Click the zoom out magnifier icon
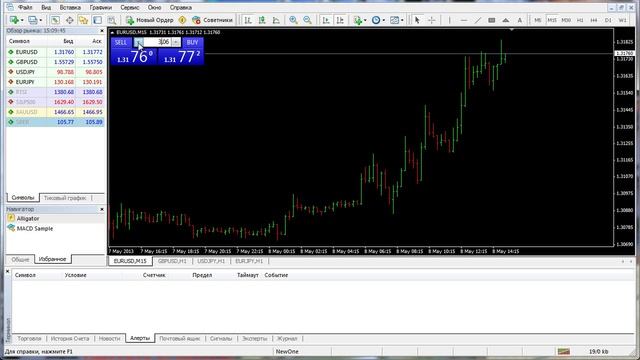 click(307, 20)
